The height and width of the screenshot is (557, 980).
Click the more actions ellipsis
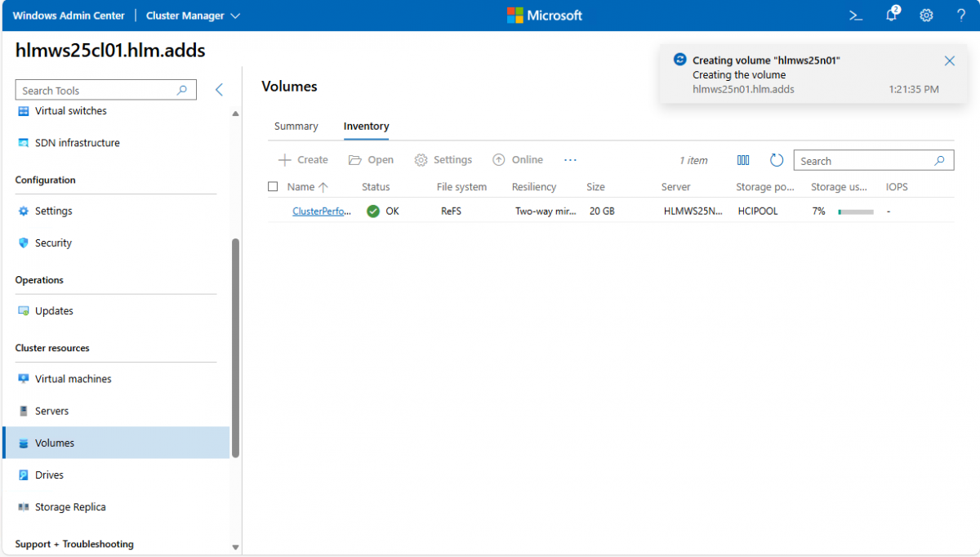(x=570, y=160)
